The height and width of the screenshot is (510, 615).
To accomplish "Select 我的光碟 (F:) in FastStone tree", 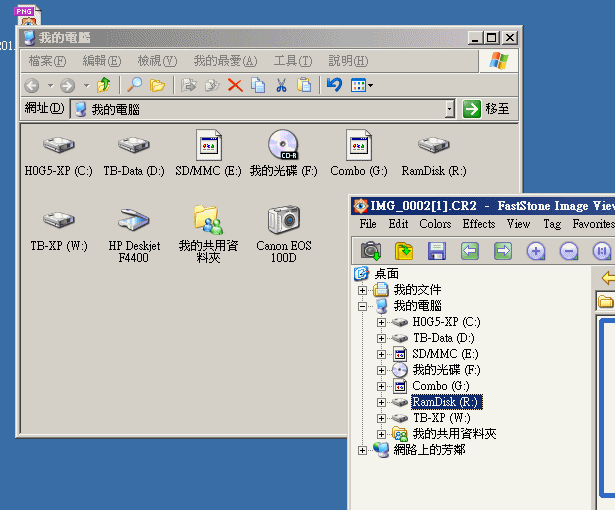I will (x=446, y=370).
